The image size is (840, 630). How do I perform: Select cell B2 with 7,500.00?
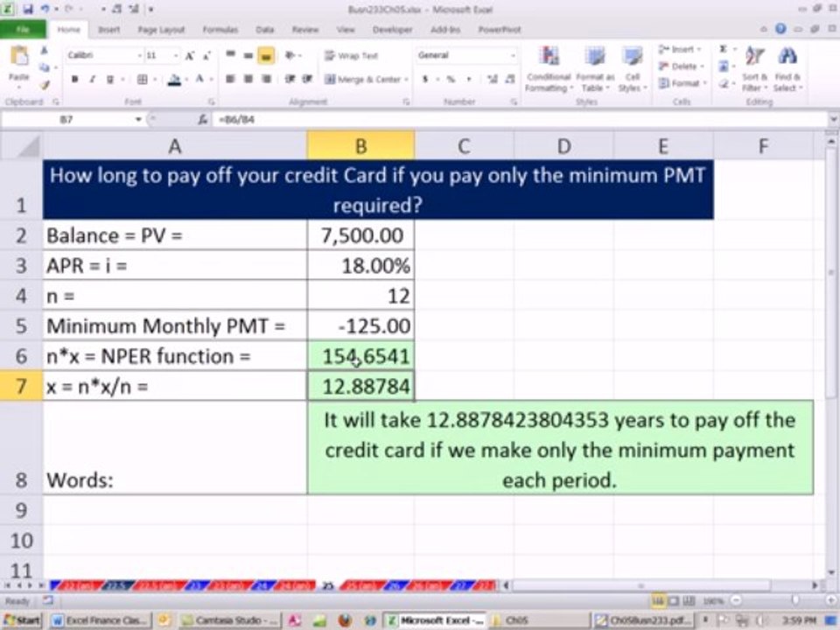click(361, 235)
